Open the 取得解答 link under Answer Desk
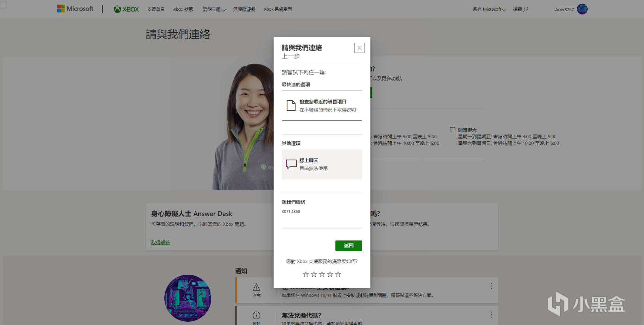Image resolution: width=644 pixels, height=325 pixels. 160,243
